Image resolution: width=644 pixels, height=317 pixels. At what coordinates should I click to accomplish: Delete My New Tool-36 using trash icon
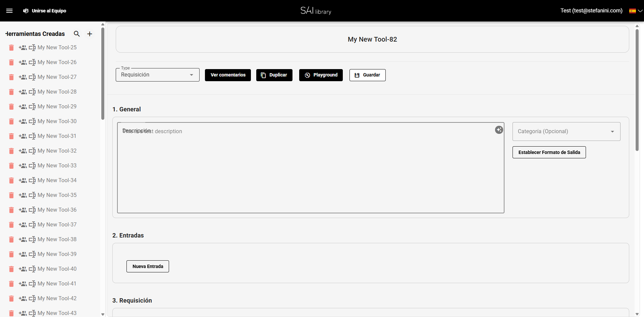(11, 210)
